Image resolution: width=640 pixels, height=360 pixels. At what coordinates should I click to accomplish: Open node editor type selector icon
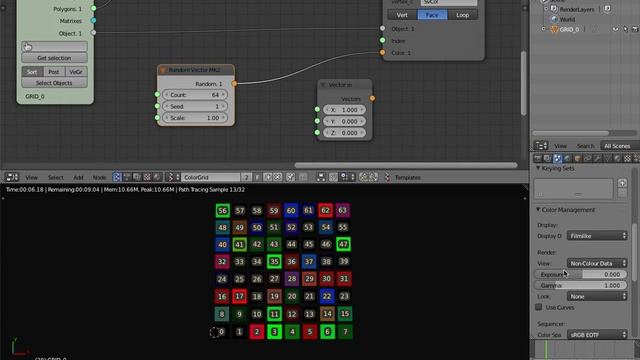tap(12, 177)
